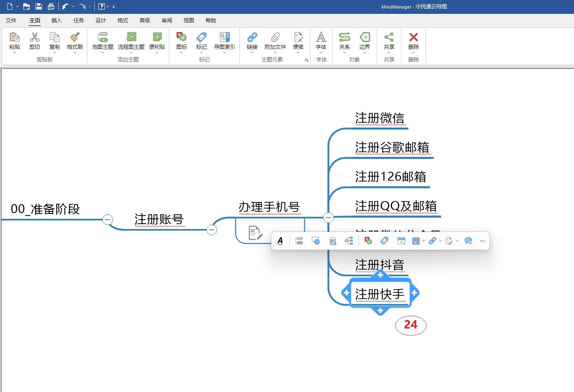Expand the link dropdown arrow in floating toolbar
The height and width of the screenshot is (392, 574).
tap(440, 241)
